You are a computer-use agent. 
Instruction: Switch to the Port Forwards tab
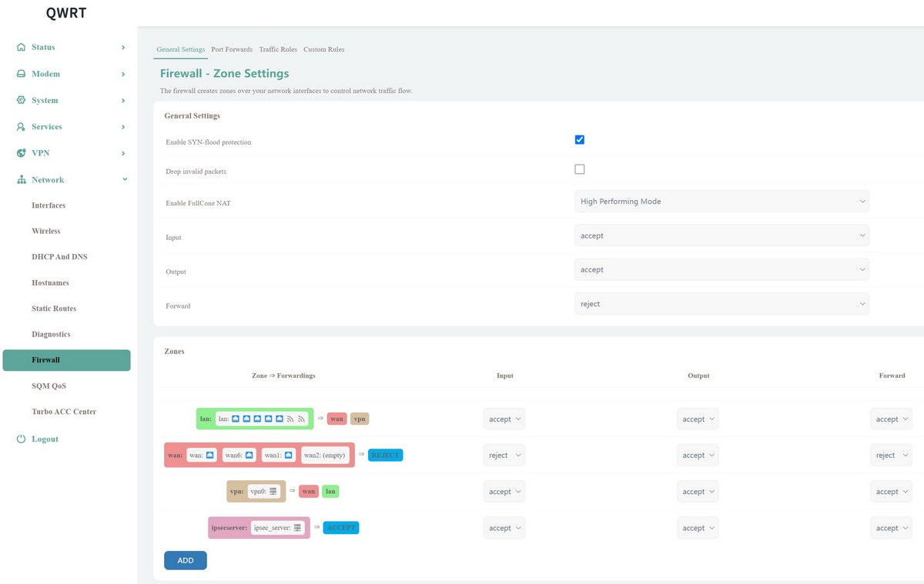(232, 49)
